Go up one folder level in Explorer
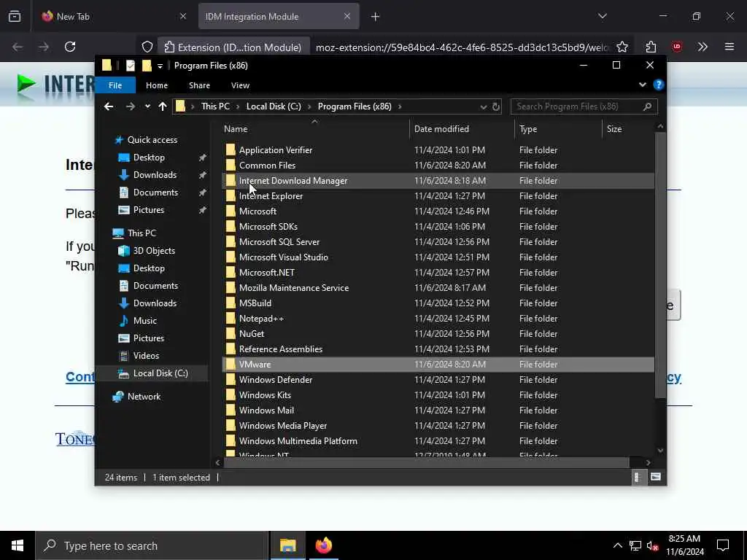This screenshot has height=560, width=747. pos(163,106)
